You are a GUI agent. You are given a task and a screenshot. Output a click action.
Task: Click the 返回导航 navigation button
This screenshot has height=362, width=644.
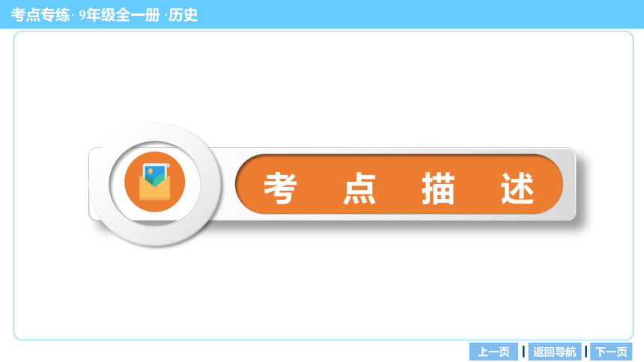pyautogui.click(x=554, y=352)
